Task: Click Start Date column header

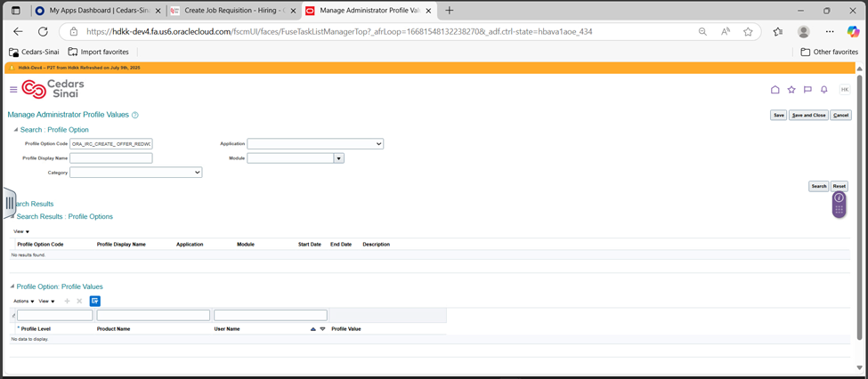Action: pos(310,244)
